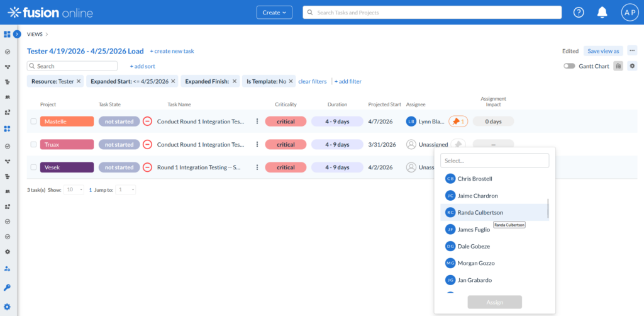Screen dimensions: 644x316
Task: Open three-dot menu for Truax task
Action: (x=257, y=145)
